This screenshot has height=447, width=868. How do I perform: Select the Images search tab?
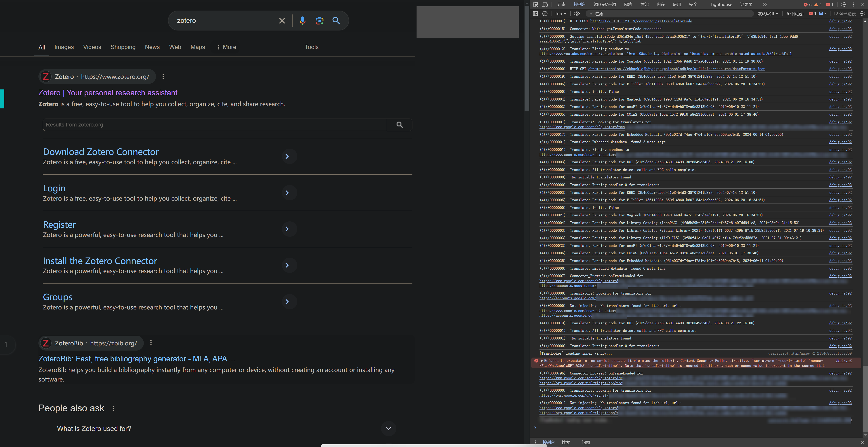[x=64, y=47]
